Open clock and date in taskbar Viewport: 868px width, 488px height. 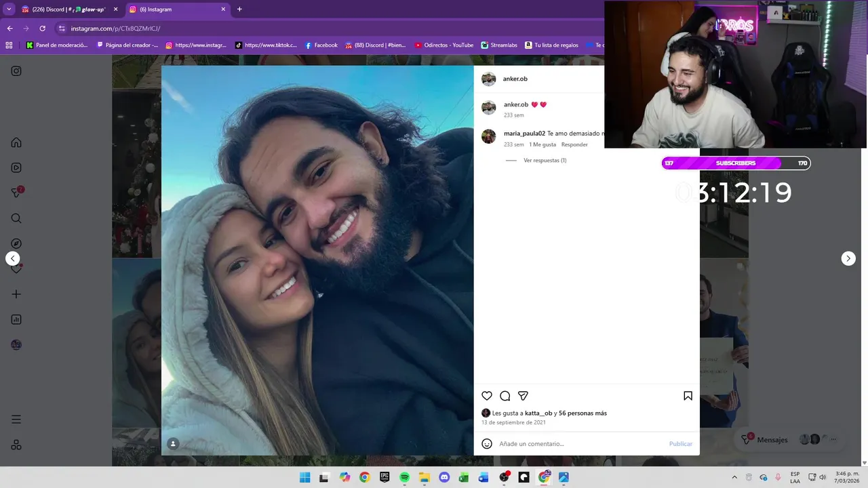tap(847, 477)
